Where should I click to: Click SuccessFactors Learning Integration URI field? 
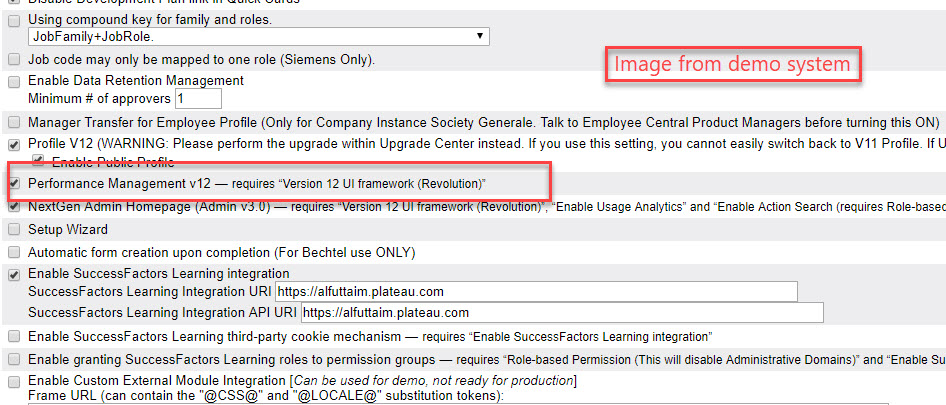(536, 292)
